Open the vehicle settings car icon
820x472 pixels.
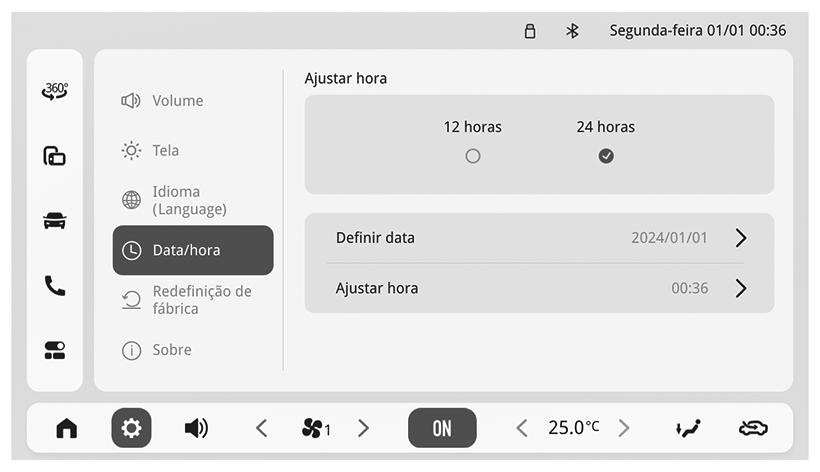click(x=54, y=221)
